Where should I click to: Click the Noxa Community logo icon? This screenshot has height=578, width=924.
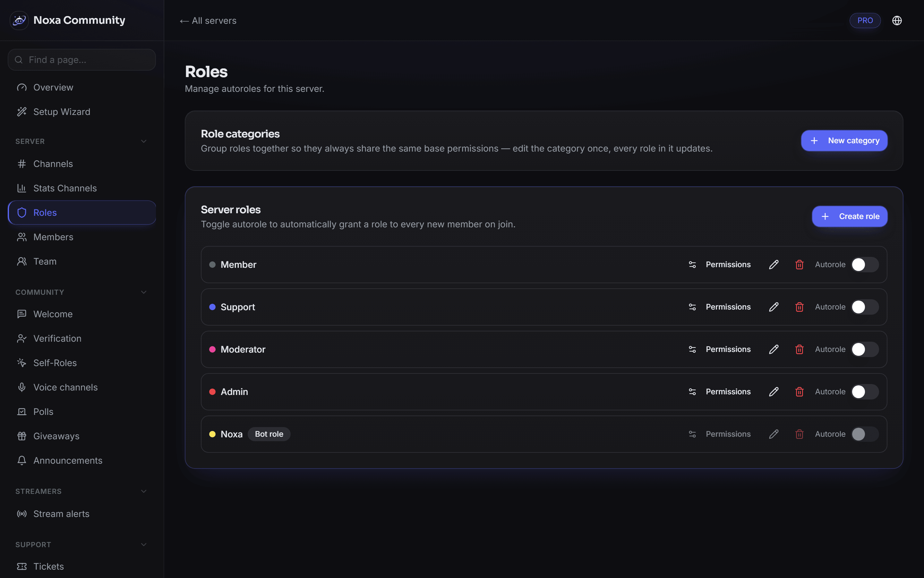point(19,20)
